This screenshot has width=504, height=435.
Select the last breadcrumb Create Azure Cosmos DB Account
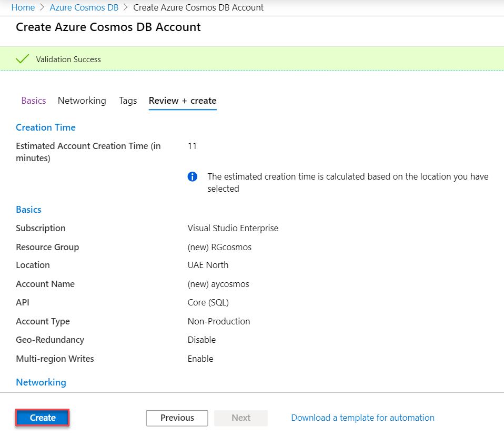pos(198,7)
